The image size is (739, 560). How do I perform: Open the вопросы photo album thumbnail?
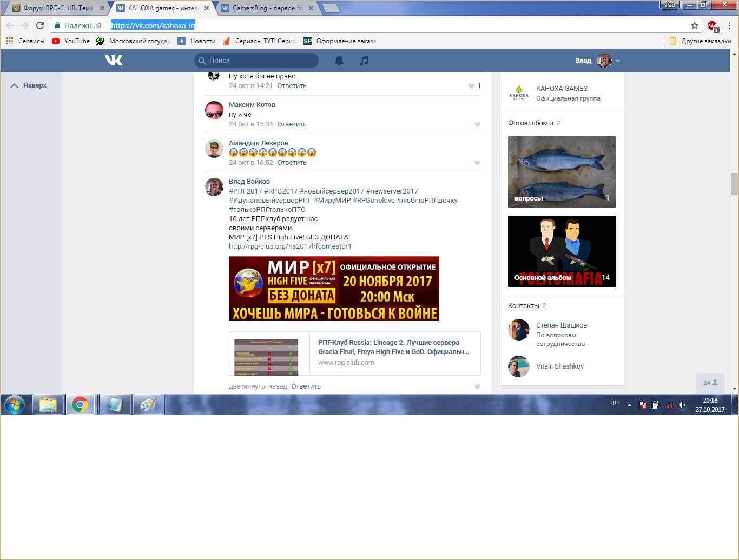562,172
